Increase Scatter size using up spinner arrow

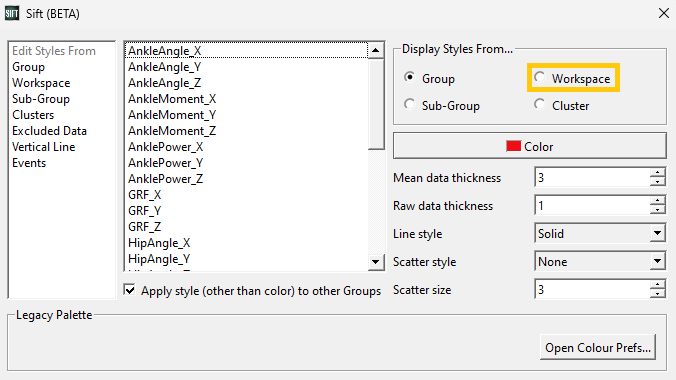[657, 285]
